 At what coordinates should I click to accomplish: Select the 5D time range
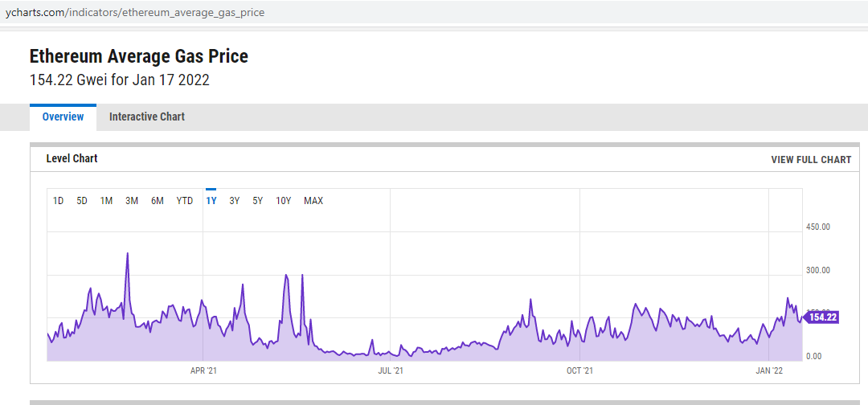pyautogui.click(x=82, y=201)
